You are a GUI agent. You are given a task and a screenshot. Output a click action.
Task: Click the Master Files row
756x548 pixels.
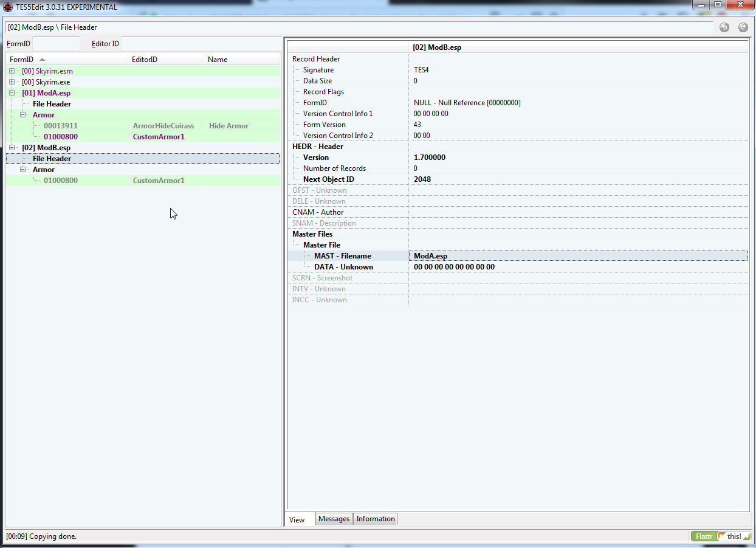click(518, 234)
